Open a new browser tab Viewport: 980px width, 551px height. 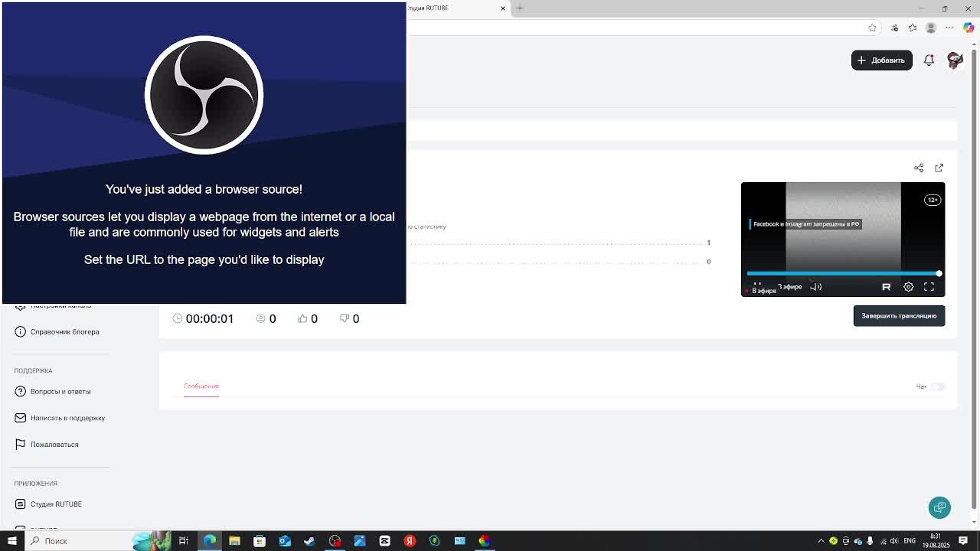coord(520,8)
